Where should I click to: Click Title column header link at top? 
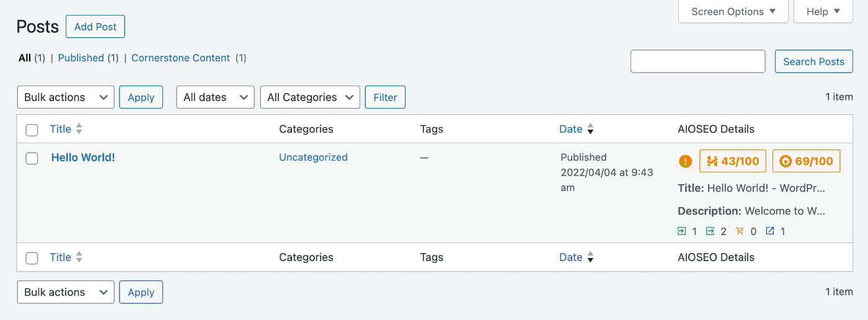(x=60, y=129)
